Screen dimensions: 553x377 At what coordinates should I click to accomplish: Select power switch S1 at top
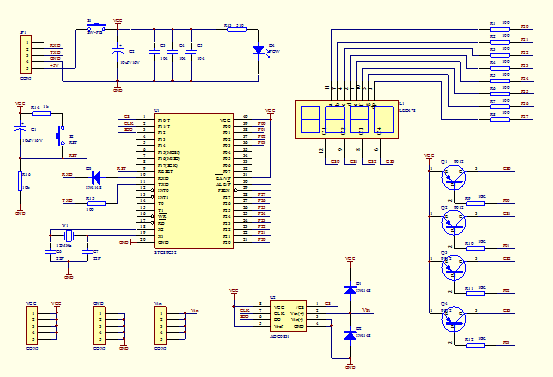pos(96,26)
